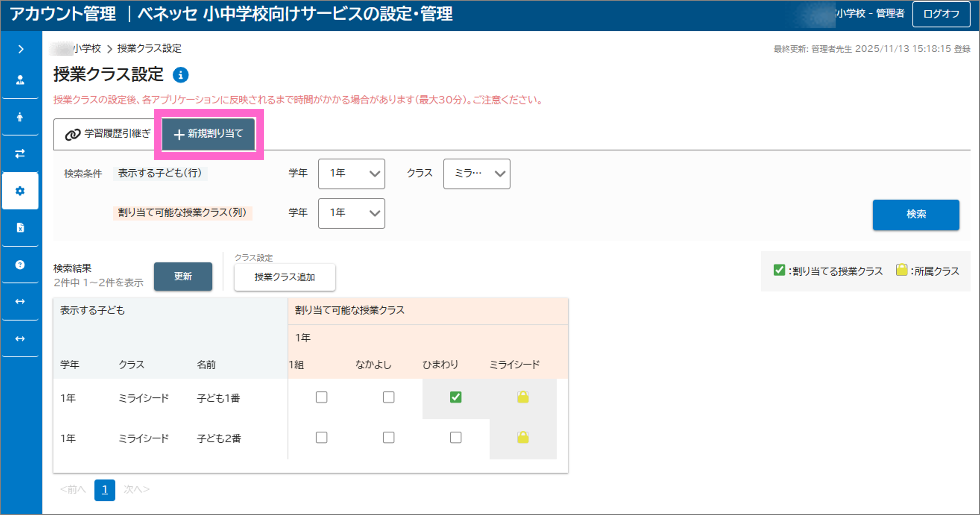
Task: Click the 授業クラス追加 button
Action: [285, 277]
